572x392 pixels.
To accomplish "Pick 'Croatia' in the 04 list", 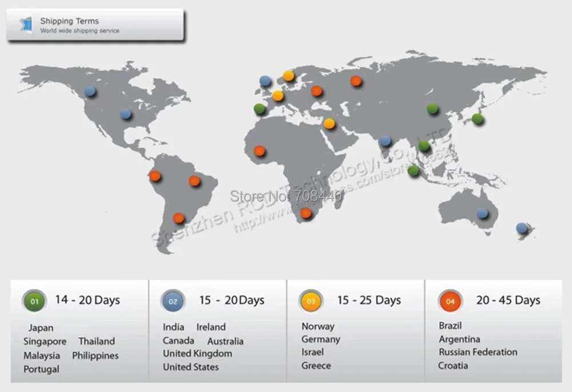I will tap(452, 365).
